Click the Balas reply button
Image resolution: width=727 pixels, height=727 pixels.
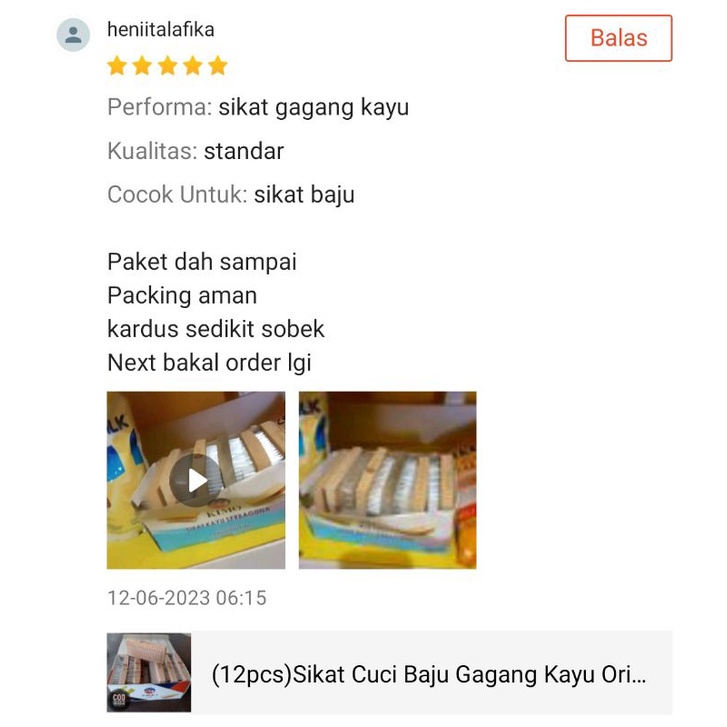tap(619, 38)
